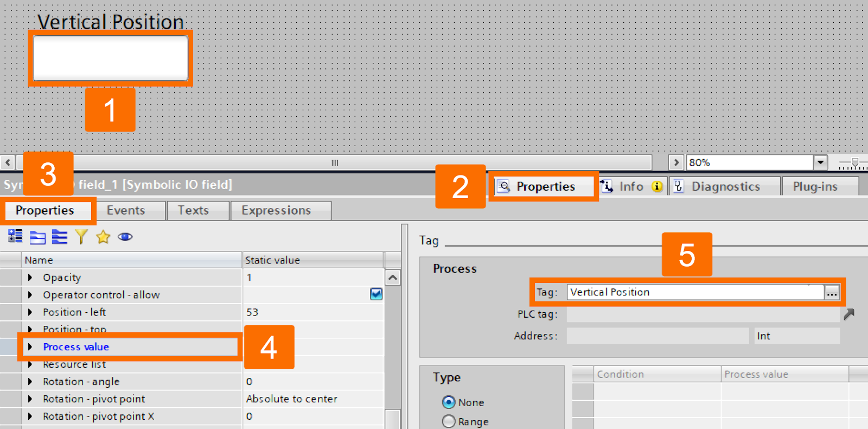Select the symbolic IO field on canvas
This screenshot has height=429, width=868.
pyautogui.click(x=111, y=59)
